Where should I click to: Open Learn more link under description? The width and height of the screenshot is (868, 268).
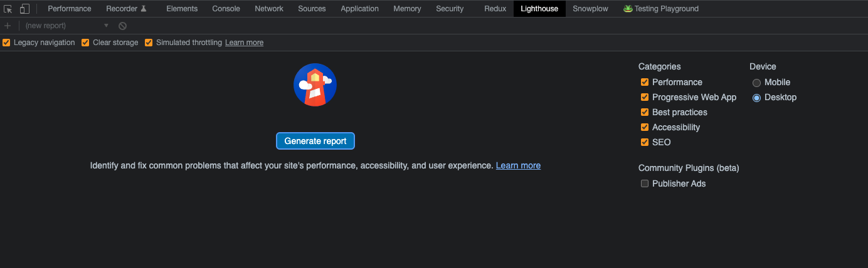(x=518, y=166)
